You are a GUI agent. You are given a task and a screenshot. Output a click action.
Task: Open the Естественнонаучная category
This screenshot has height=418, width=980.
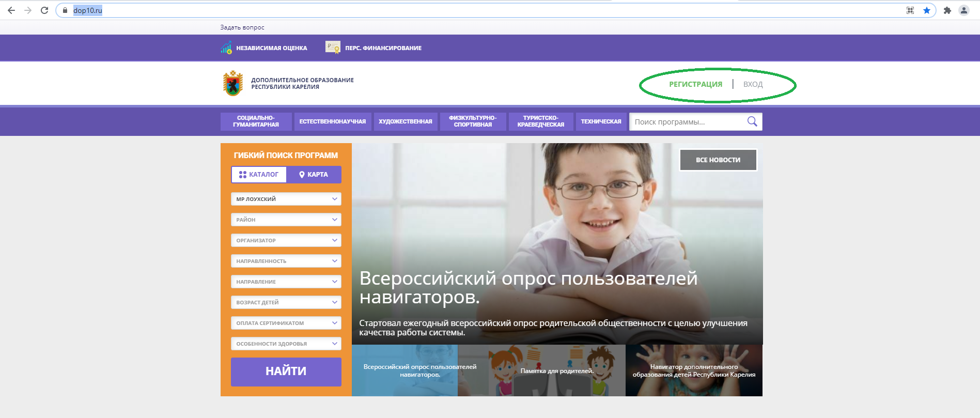tap(333, 121)
